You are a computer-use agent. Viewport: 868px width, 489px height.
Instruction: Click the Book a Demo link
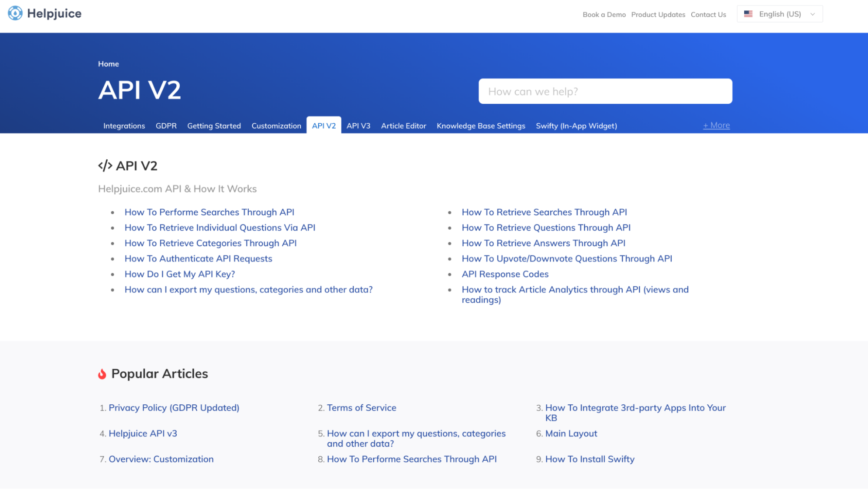click(x=604, y=15)
